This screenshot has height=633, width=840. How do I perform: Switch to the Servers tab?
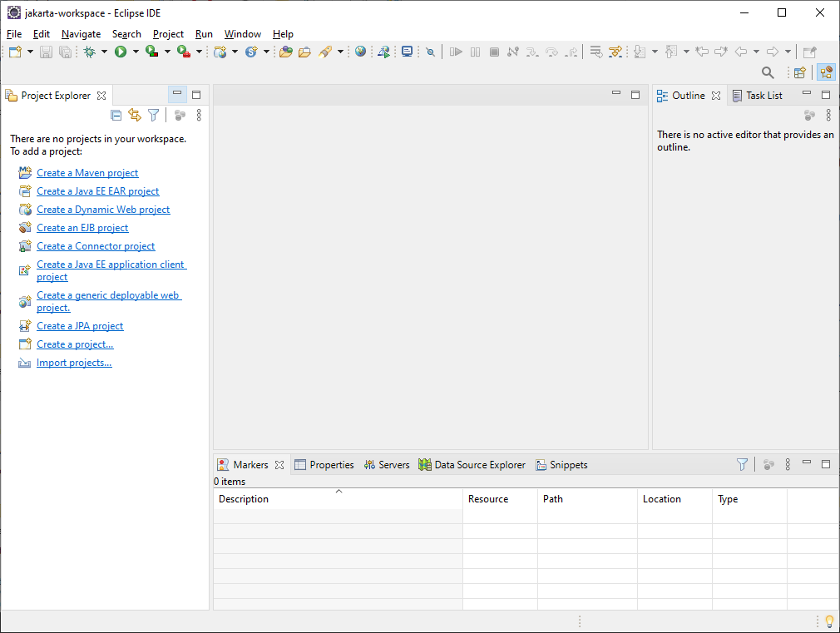pos(387,465)
